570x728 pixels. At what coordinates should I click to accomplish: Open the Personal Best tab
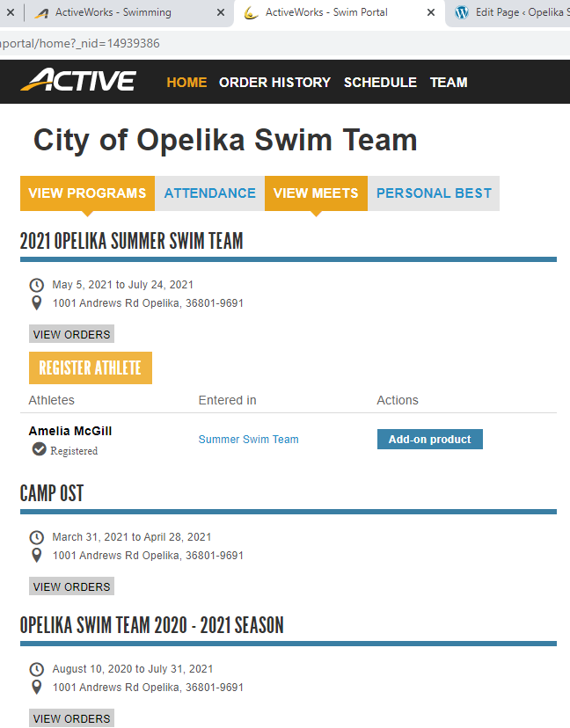[x=434, y=193]
